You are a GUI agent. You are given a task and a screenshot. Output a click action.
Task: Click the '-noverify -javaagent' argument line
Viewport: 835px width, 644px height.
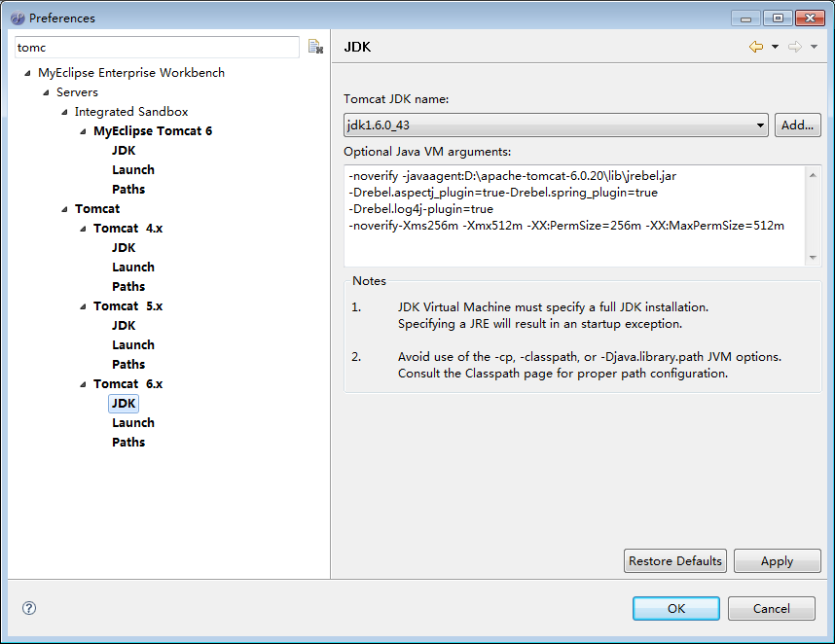point(512,176)
